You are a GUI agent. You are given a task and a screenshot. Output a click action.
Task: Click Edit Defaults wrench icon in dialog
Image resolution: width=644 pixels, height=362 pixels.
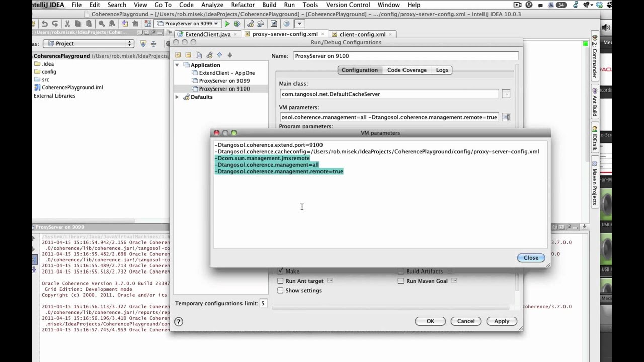pyautogui.click(x=209, y=55)
